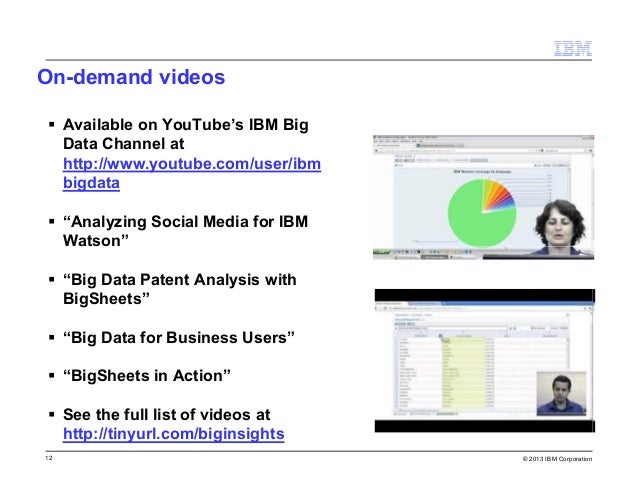638x493 pixels.
Task: Click the IBM logo in the header
Action: (x=573, y=48)
